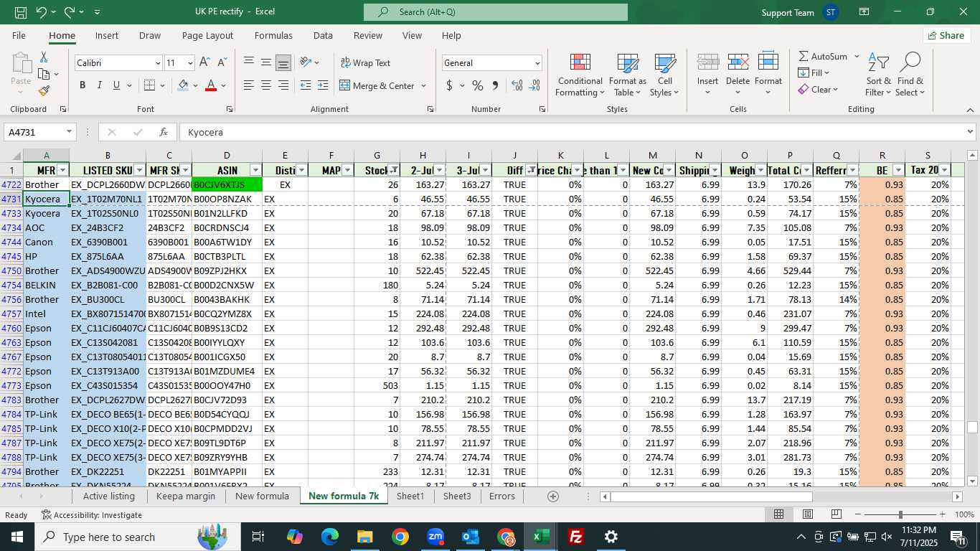Click Merge & Center button

pyautogui.click(x=377, y=85)
